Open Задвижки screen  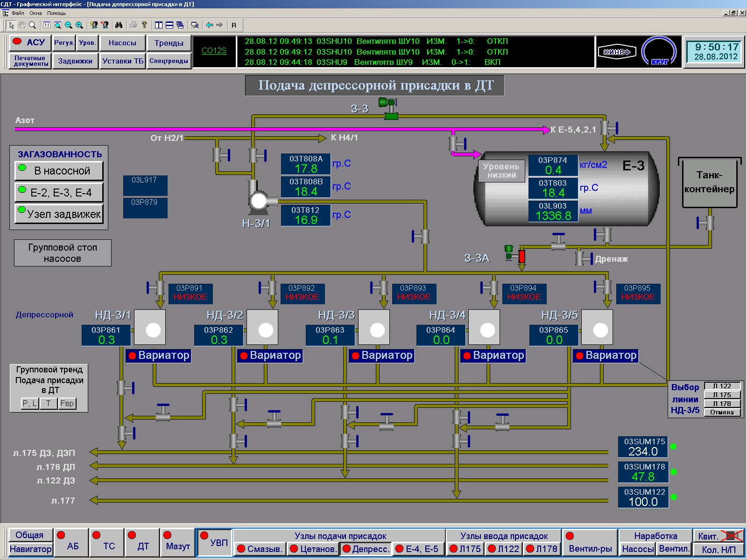click(75, 61)
